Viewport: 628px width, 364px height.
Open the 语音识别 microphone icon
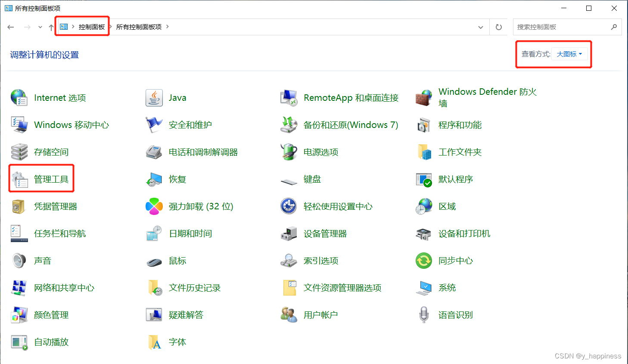[x=423, y=315]
